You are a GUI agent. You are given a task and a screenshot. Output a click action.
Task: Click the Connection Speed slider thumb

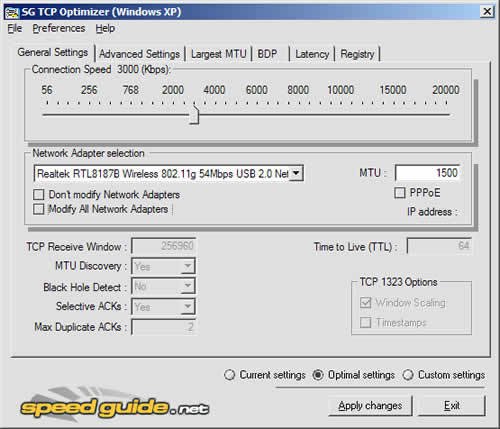point(194,115)
